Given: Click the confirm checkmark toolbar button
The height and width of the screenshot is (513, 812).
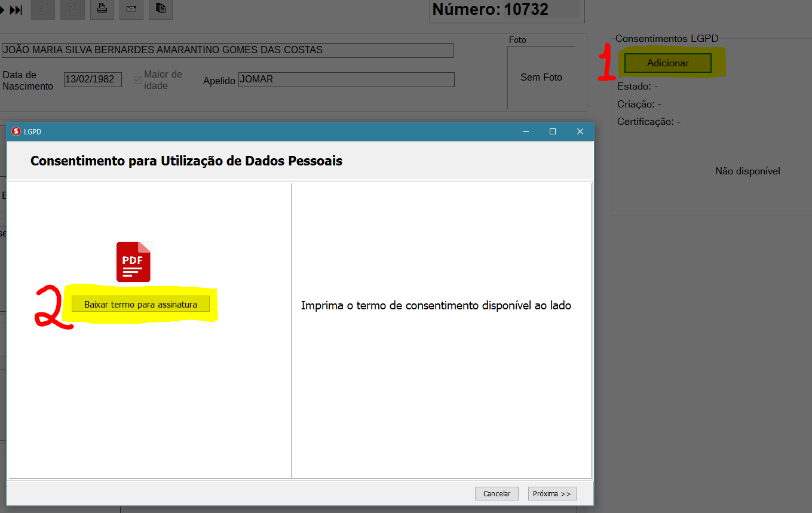Looking at the screenshot, I should click(x=43, y=8).
